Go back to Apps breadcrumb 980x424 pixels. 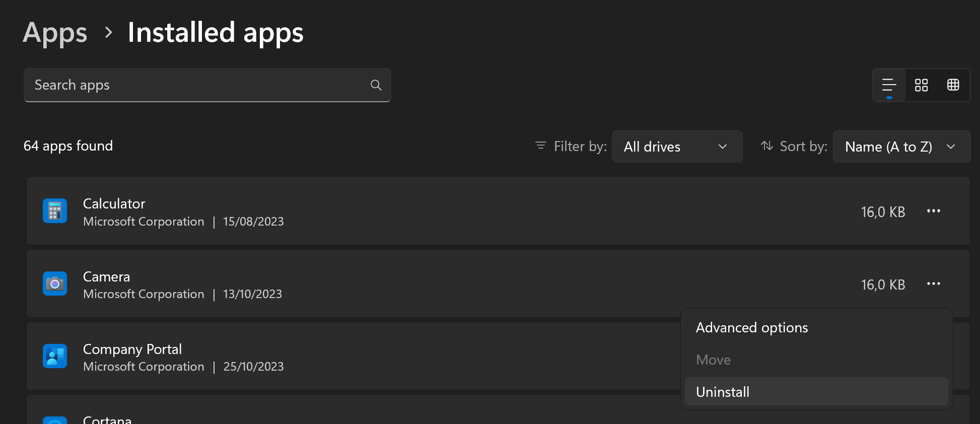pyautogui.click(x=55, y=33)
